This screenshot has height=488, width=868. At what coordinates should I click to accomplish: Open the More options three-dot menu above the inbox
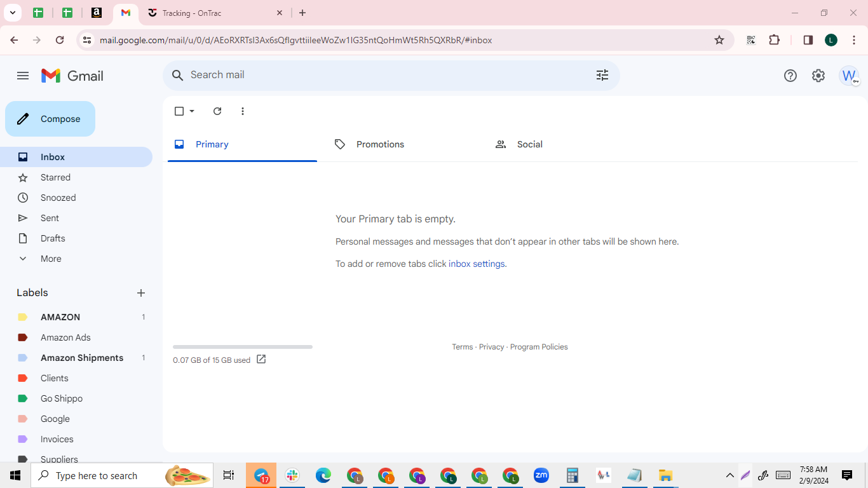coord(243,111)
